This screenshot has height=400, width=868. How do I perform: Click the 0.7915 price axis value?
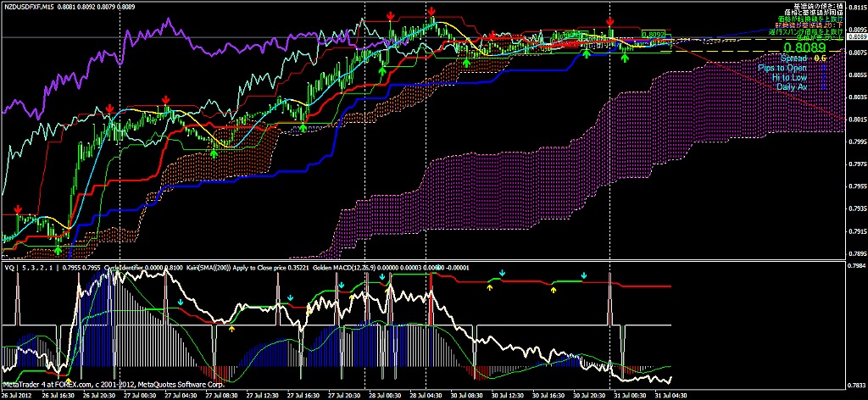click(x=856, y=231)
